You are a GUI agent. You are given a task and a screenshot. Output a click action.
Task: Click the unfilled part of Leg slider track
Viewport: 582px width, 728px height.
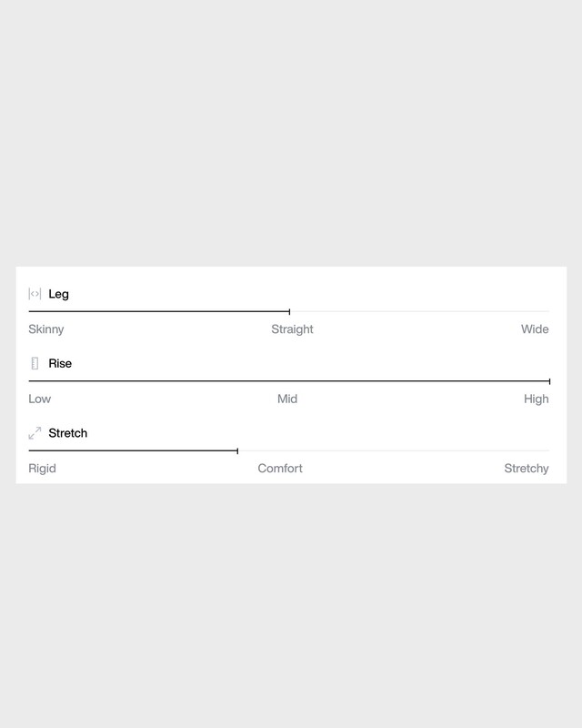[418, 311]
